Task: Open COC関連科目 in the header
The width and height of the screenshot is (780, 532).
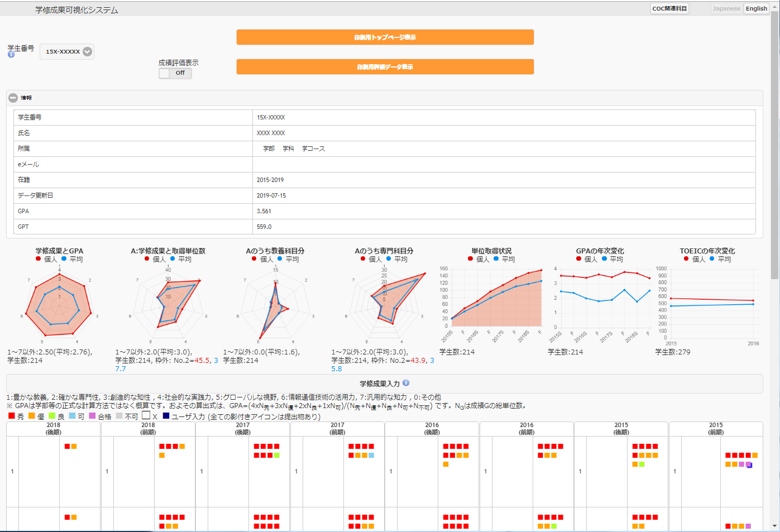Action: tap(669, 8)
